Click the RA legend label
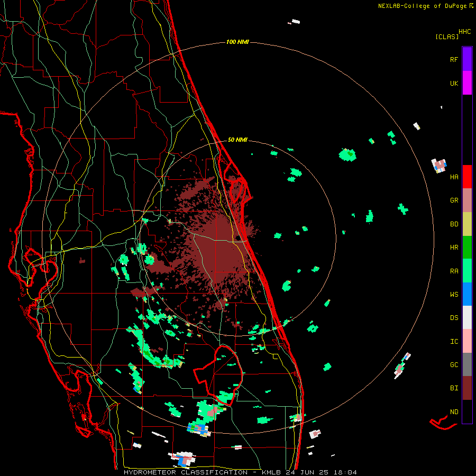Image resolution: width=476 pixels, height=476 pixels. (454, 271)
